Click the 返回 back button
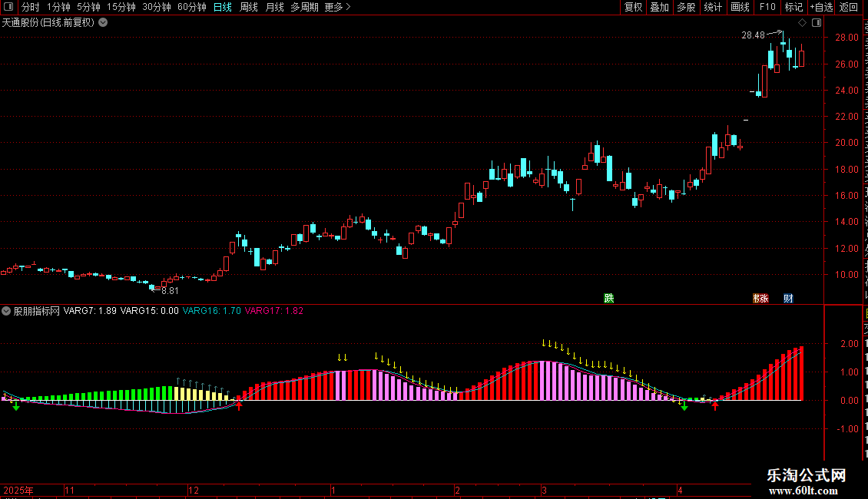Viewport: 868px width, 499px height. pos(849,7)
